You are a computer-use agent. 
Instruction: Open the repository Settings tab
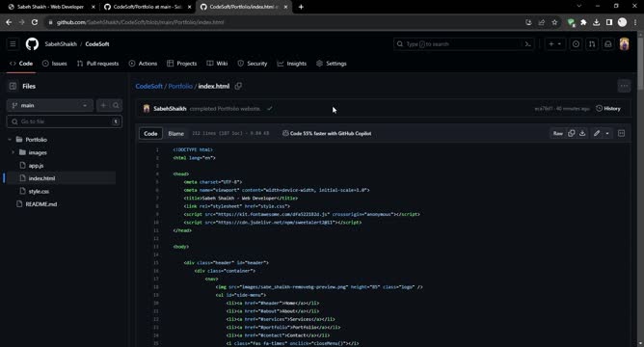[332, 64]
